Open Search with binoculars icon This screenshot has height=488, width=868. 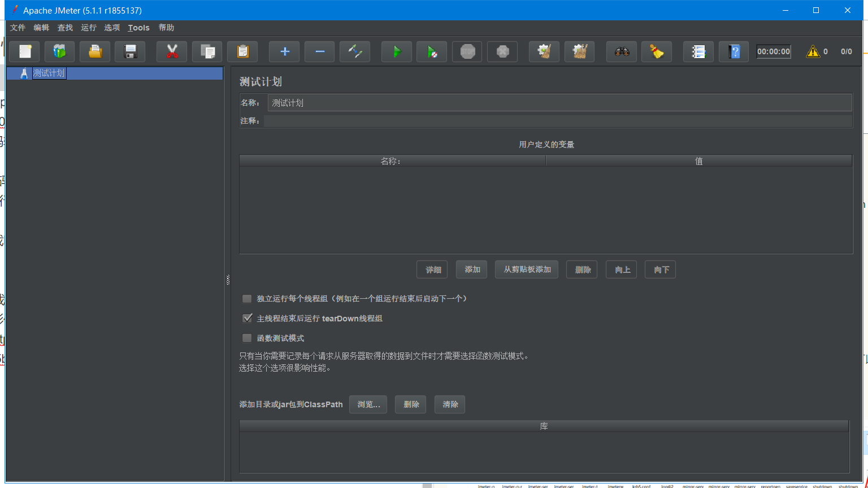click(x=622, y=51)
